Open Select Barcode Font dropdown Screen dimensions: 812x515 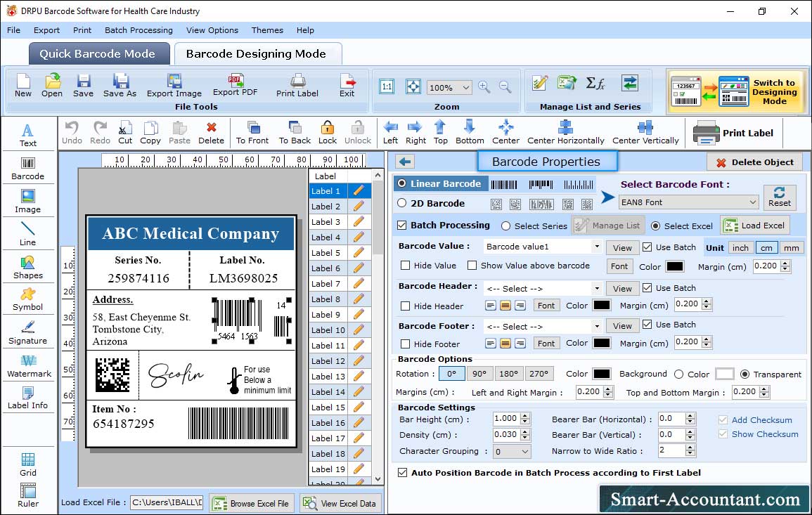pyautogui.click(x=689, y=202)
